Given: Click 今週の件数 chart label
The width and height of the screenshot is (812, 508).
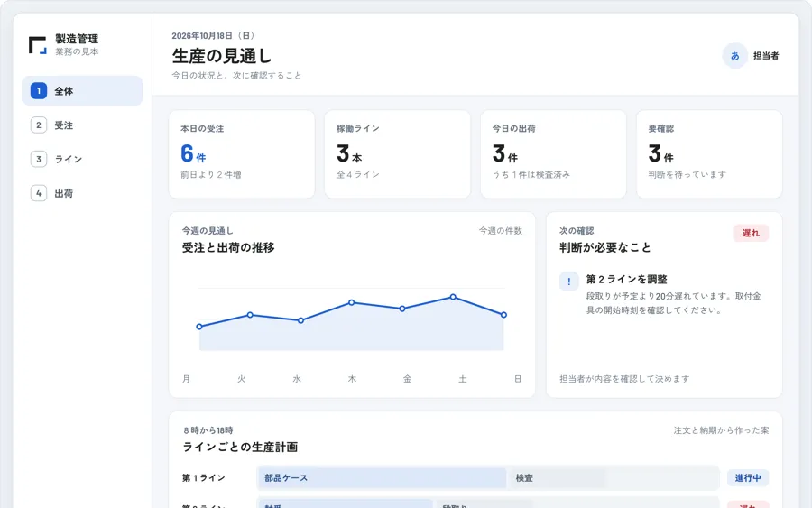Looking at the screenshot, I should point(500,231).
